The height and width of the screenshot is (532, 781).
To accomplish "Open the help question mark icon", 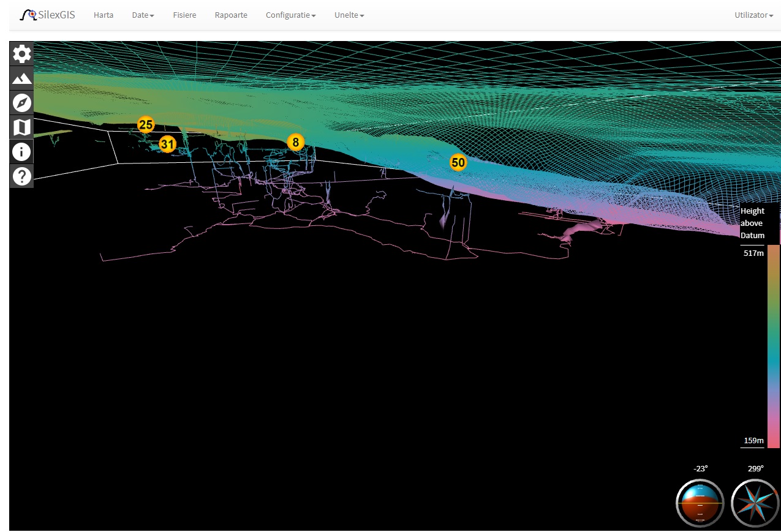I will pos(22,176).
